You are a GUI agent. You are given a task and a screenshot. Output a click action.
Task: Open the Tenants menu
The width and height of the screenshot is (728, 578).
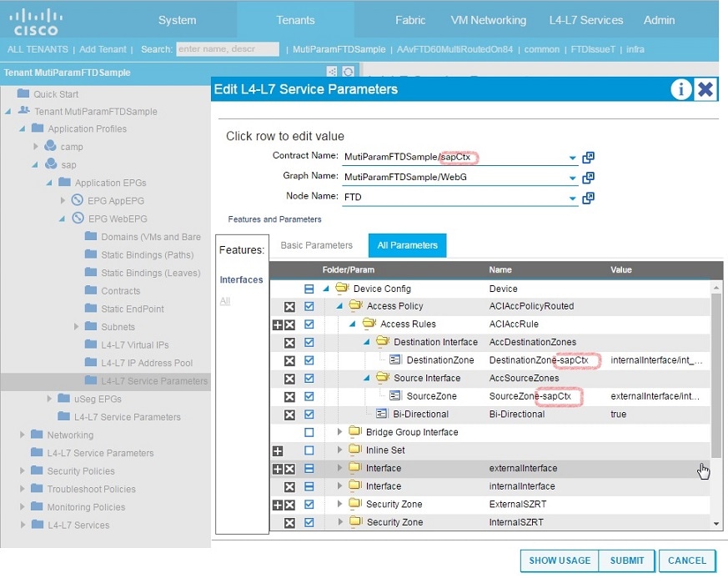point(295,20)
